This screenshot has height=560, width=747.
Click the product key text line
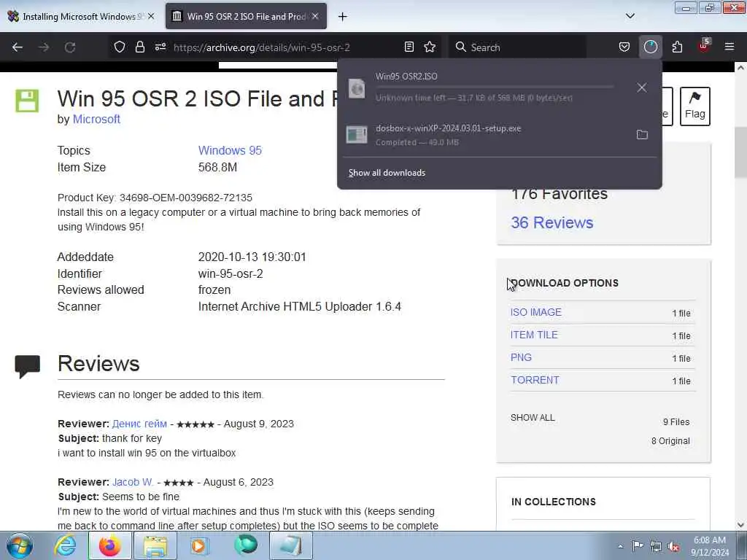tap(155, 198)
